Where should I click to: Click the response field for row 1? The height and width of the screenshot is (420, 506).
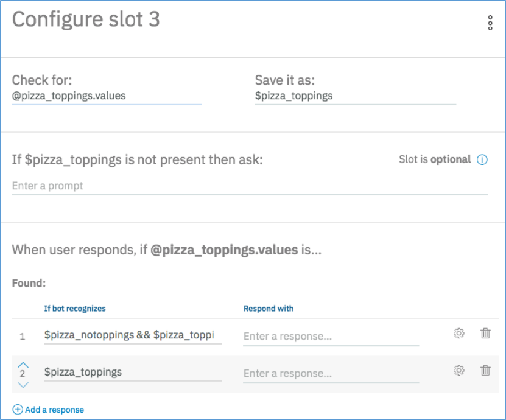(331, 337)
